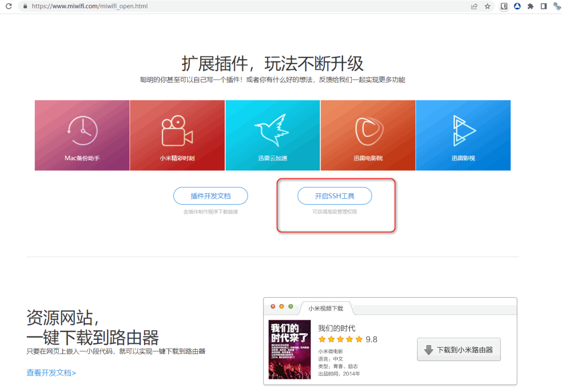Viewport: 562px width, 392px height.
Task: Click the 类型：青春、励志 text
Action: (338, 366)
